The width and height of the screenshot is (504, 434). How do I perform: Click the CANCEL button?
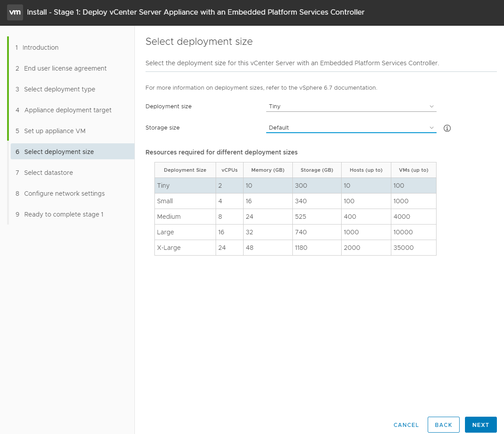406,425
